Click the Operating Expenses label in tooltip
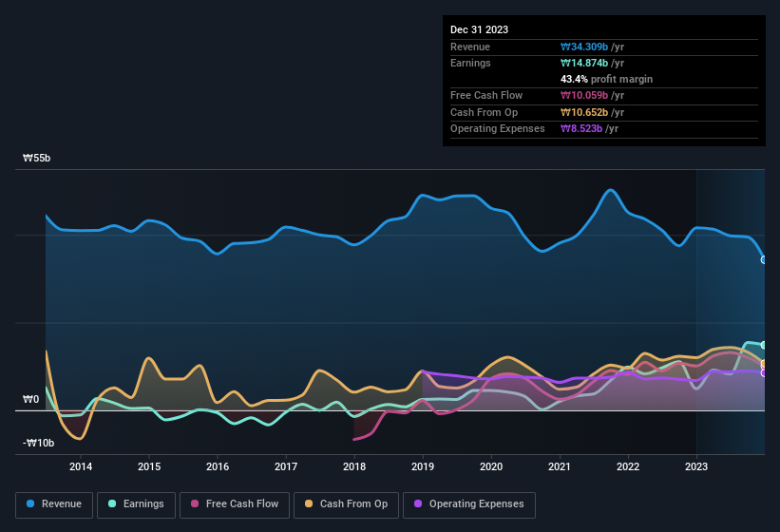The width and height of the screenshot is (780, 532). tap(498, 128)
